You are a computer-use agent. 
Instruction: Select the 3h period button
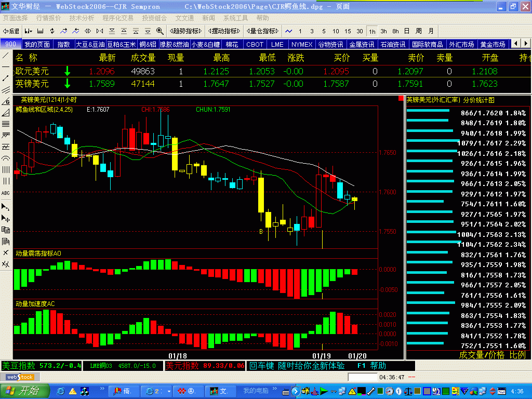pos(384,31)
